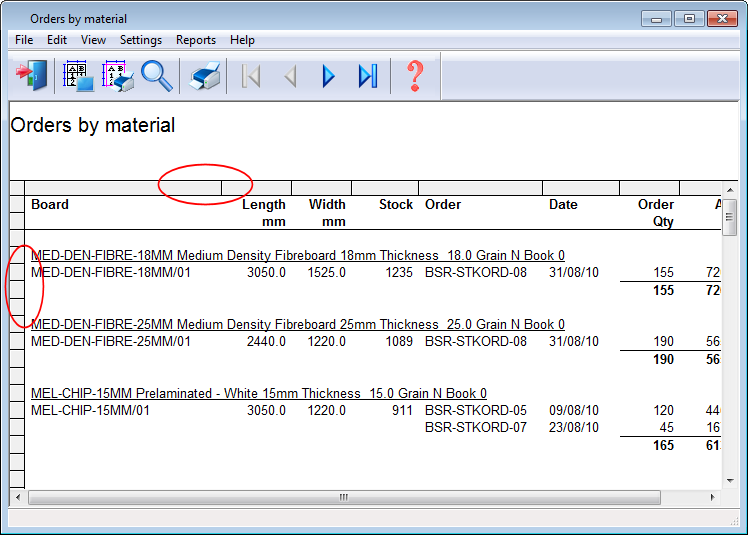Image resolution: width=748 pixels, height=535 pixels.
Task: Open the Edit menu
Action: (x=57, y=40)
